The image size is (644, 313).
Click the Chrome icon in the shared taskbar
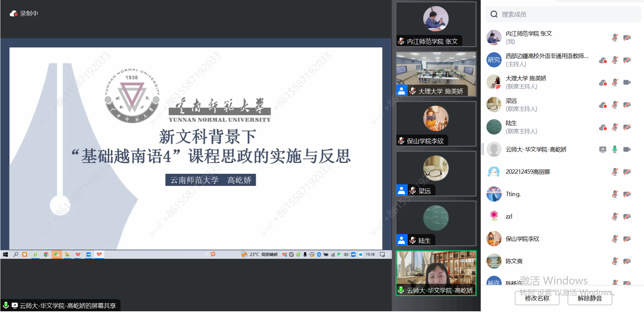pyautogui.click(x=46, y=254)
